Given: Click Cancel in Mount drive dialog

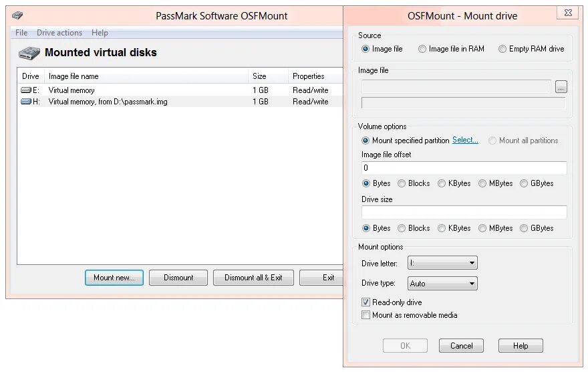Looking at the screenshot, I should 461,346.
